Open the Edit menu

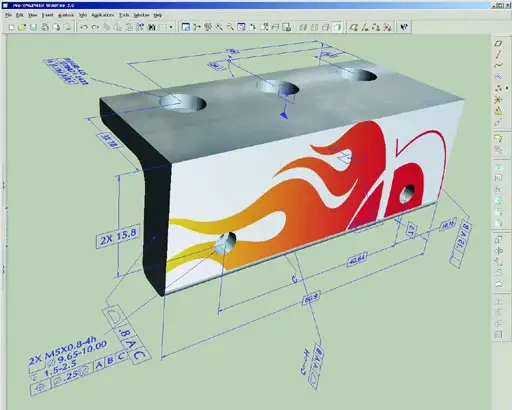point(20,15)
